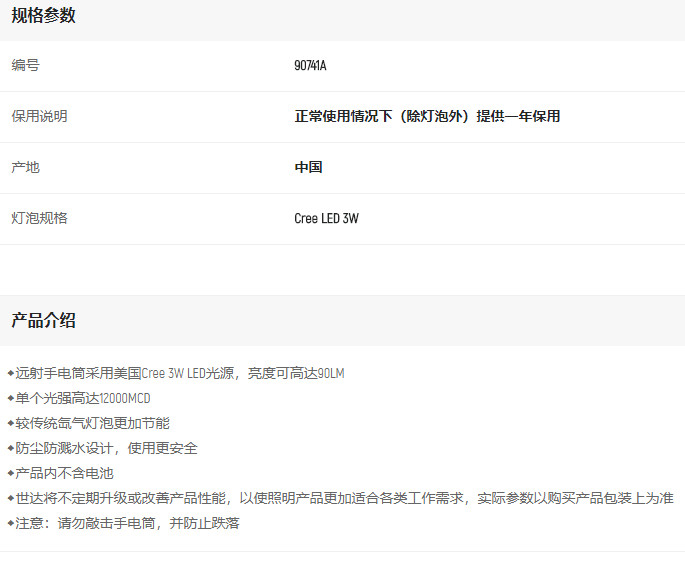The image size is (685, 576).
Task: Select the 产地 row label
Action: (x=26, y=168)
